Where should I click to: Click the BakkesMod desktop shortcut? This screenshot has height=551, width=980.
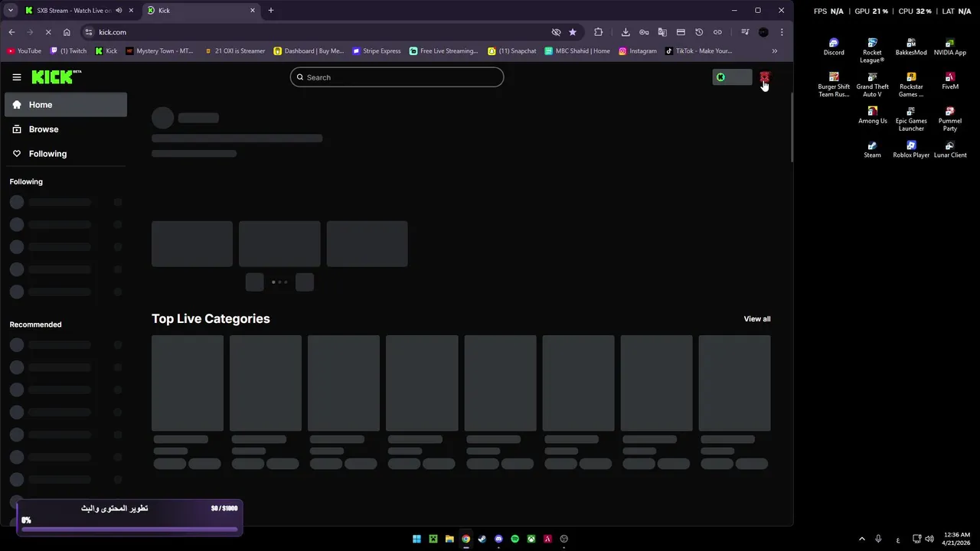tap(911, 47)
